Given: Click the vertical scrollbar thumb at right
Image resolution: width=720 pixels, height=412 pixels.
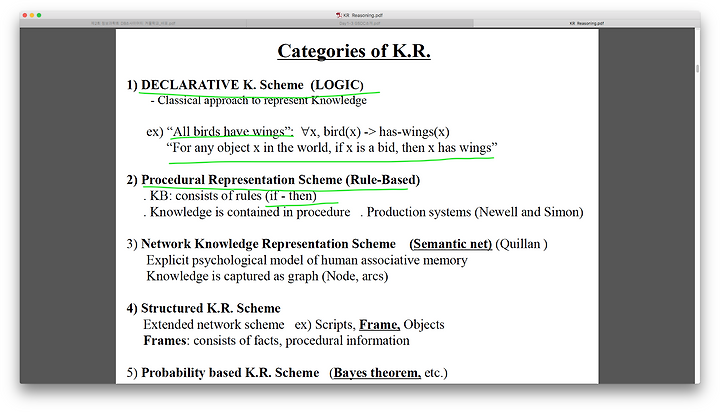Looking at the screenshot, I should point(698,68).
